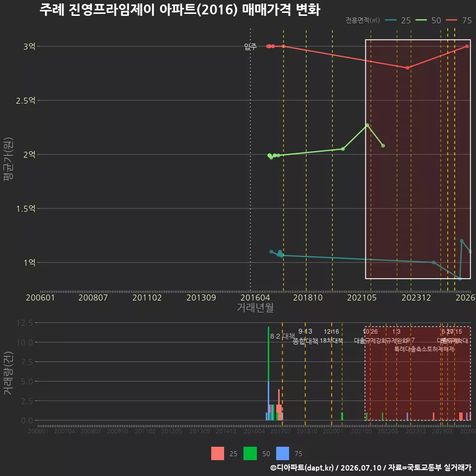Image resolution: width=476 pixels, height=476 pixels.
Task: Click '201604' on the price chart x-axis
Action: (255, 297)
